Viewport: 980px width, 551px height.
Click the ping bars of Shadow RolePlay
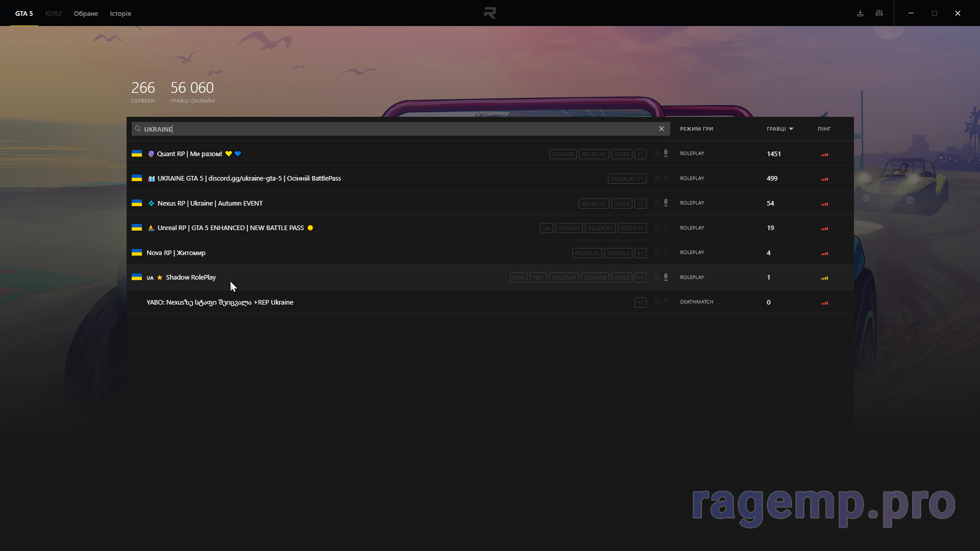point(824,278)
